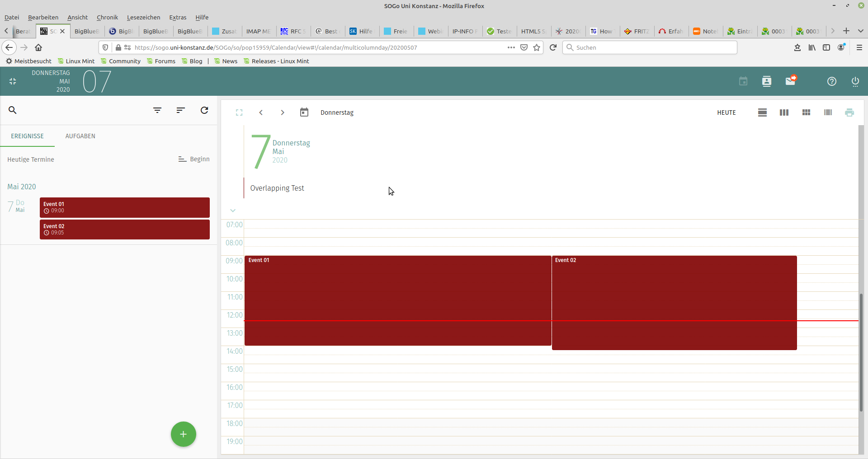
Task: Open the sort options menu
Action: coord(181,110)
